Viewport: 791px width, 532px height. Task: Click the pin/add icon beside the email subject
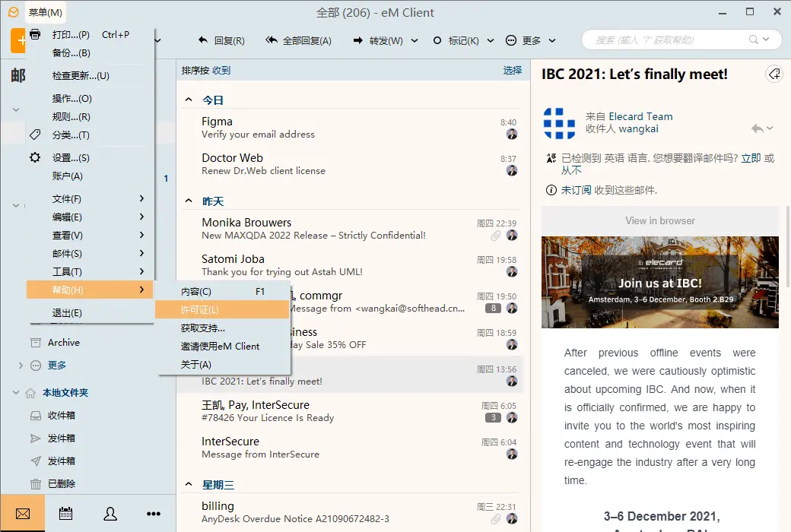tap(774, 74)
